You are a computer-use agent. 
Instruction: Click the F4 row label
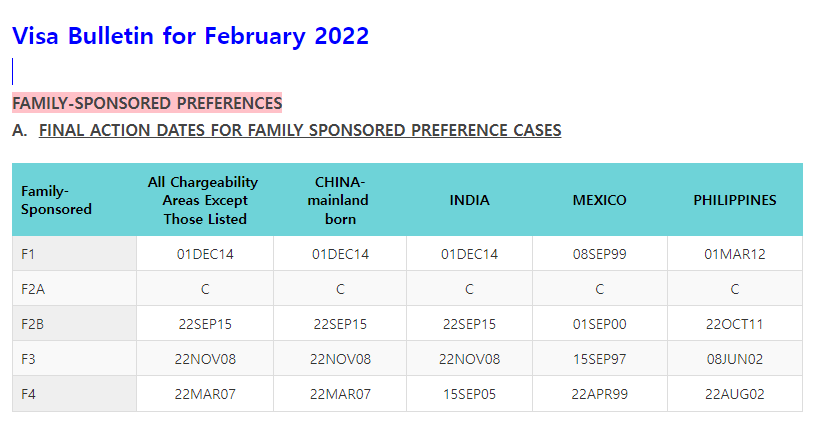[28, 394]
